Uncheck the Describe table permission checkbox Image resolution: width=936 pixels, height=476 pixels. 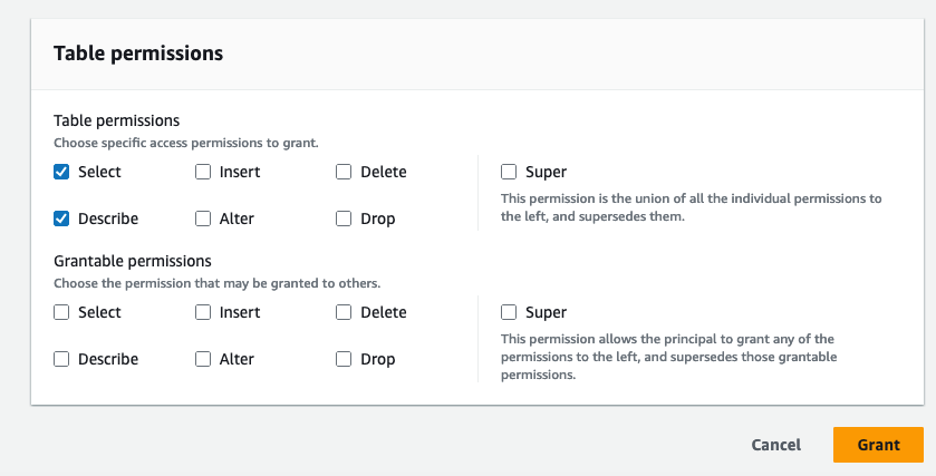click(x=62, y=218)
